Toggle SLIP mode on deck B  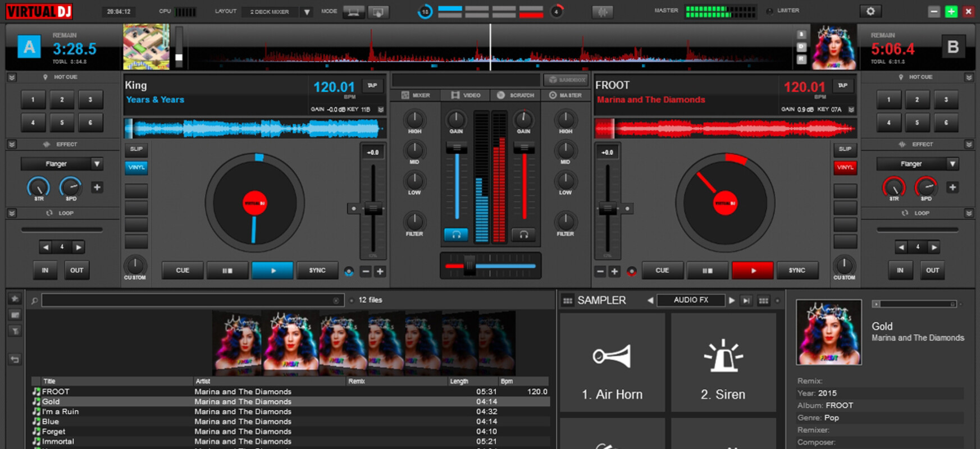tap(845, 149)
